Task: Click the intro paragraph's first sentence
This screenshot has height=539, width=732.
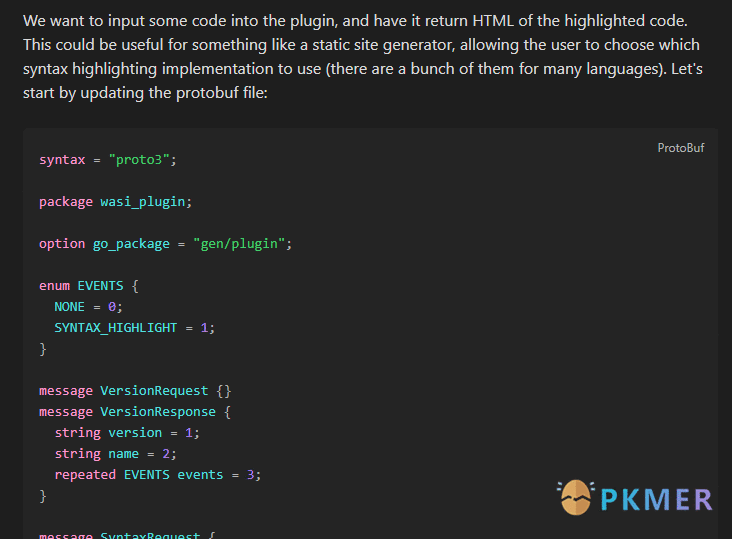Action: [355, 21]
